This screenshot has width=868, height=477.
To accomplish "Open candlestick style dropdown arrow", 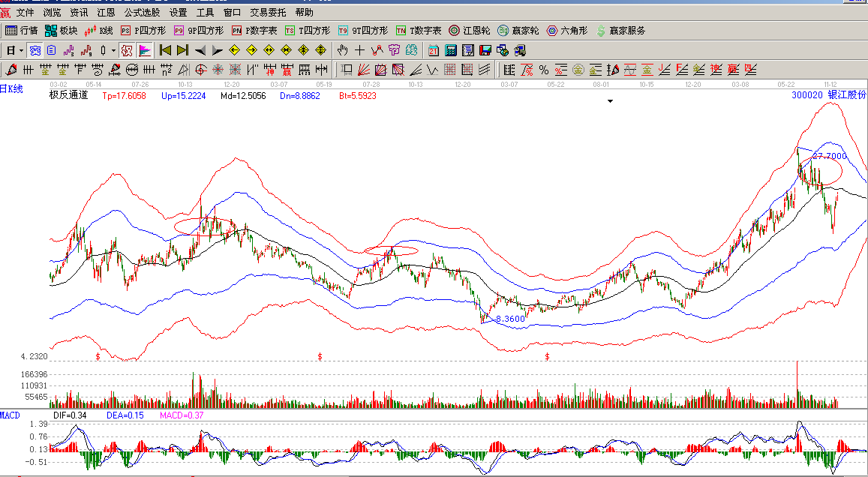I will 114,50.
